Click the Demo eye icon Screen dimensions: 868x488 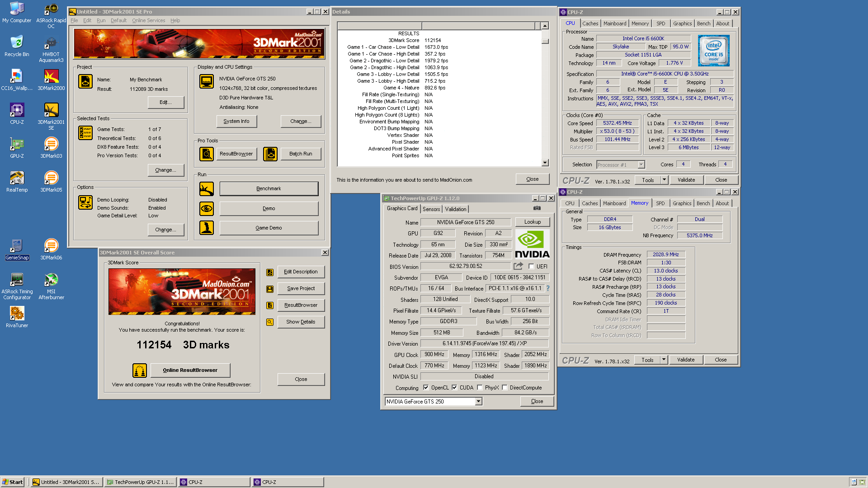coord(207,209)
